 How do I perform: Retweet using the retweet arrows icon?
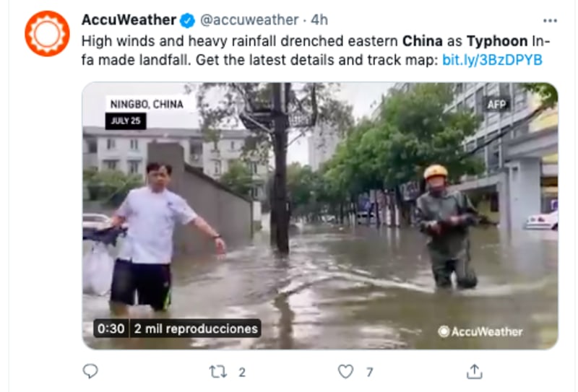coord(218,372)
